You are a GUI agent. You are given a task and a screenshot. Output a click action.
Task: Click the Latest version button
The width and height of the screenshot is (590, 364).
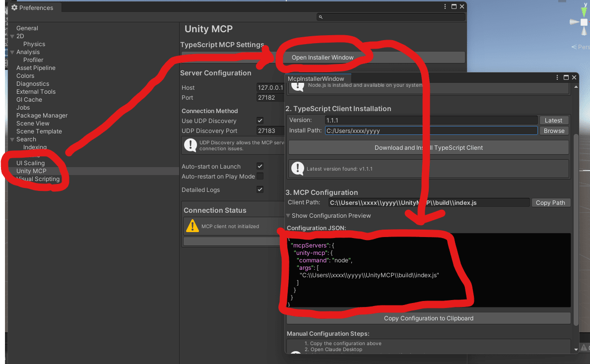(553, 121)
